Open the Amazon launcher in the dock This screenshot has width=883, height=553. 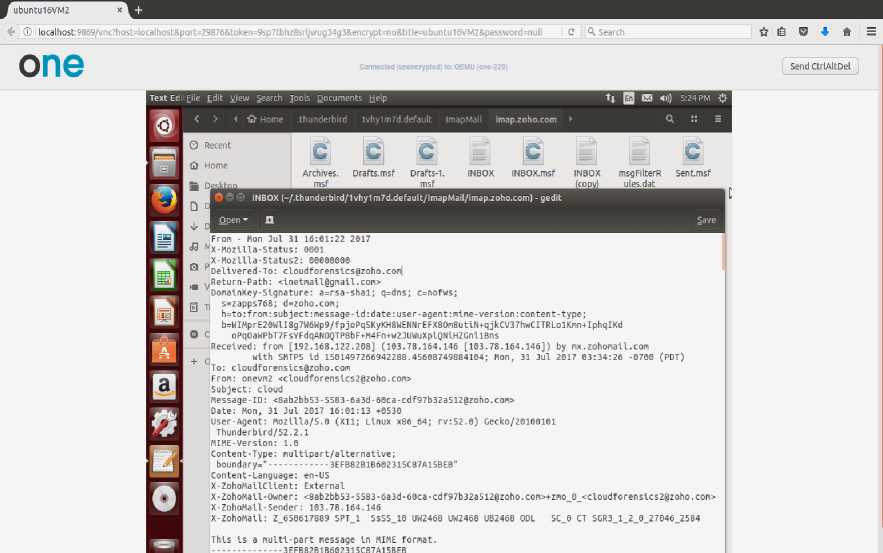[x=164, y=386]
